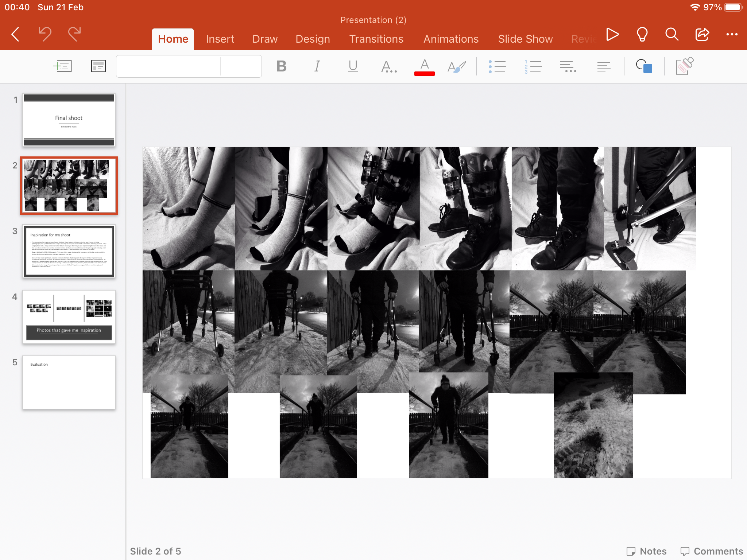Open the Share icon
This screenshot has width=747, height=560.
[702, 35]
